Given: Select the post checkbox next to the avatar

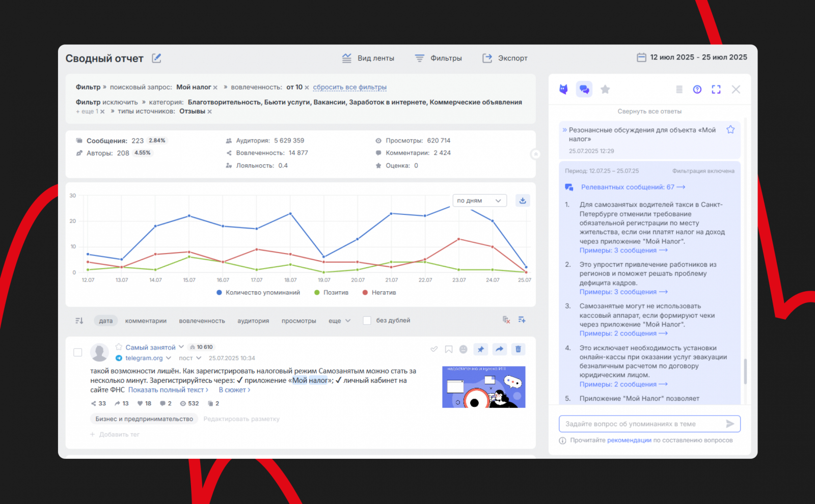Looking at the screenshot, I should (x=78, y=352).
